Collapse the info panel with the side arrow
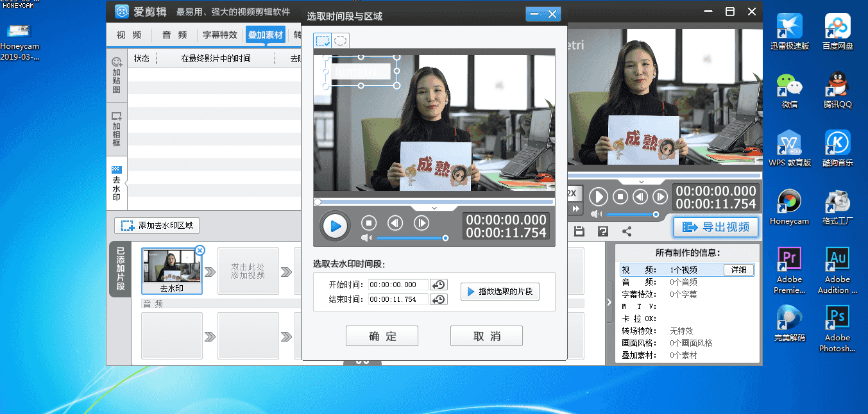The image size is (868, 414). point(609,302)
